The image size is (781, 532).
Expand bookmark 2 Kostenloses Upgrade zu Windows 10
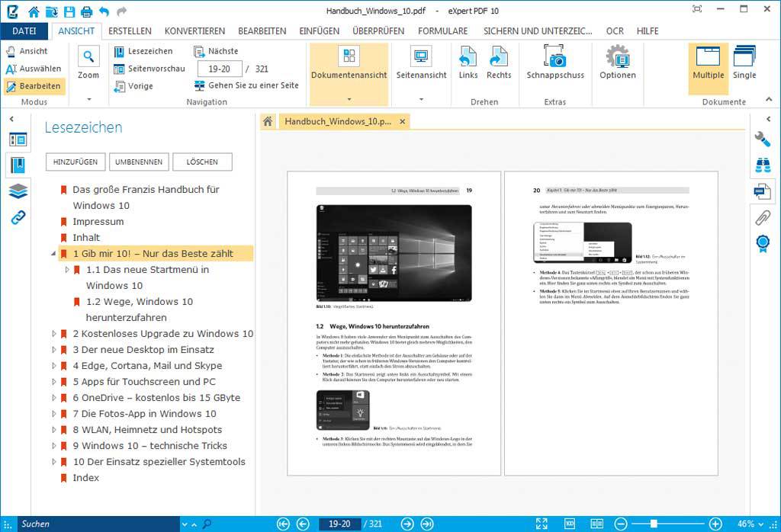(x=54, y=334)
